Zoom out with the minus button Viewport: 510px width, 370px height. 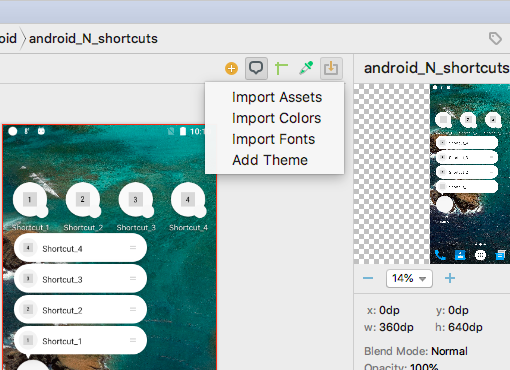coord(368,278)
